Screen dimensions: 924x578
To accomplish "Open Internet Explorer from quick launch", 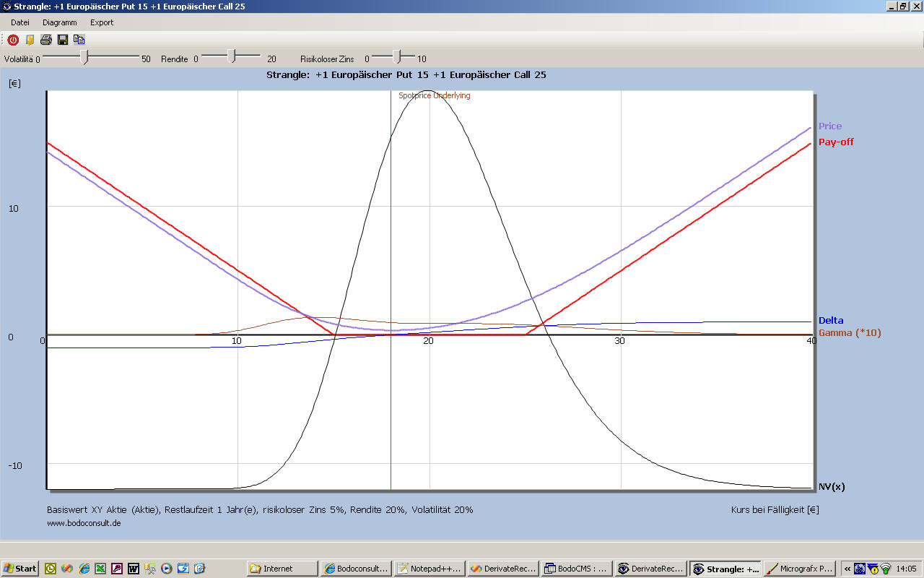I will point(84,569).
